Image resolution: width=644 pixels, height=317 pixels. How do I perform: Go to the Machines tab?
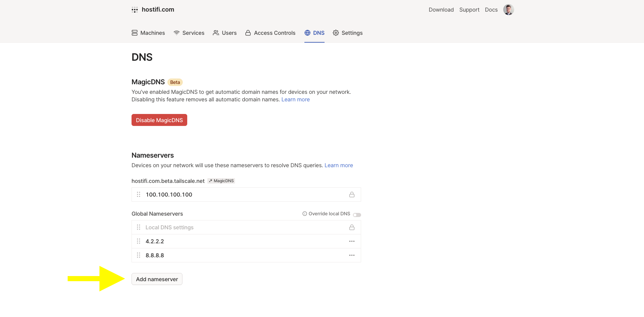click(148, 33)
